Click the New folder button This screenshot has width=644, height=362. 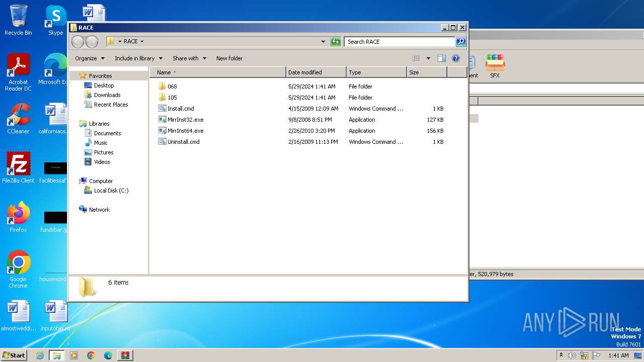tap(229, 58)
